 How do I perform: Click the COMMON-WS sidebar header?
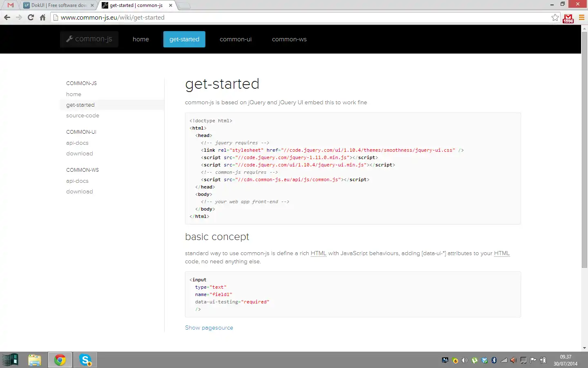(x=82, y=170)
